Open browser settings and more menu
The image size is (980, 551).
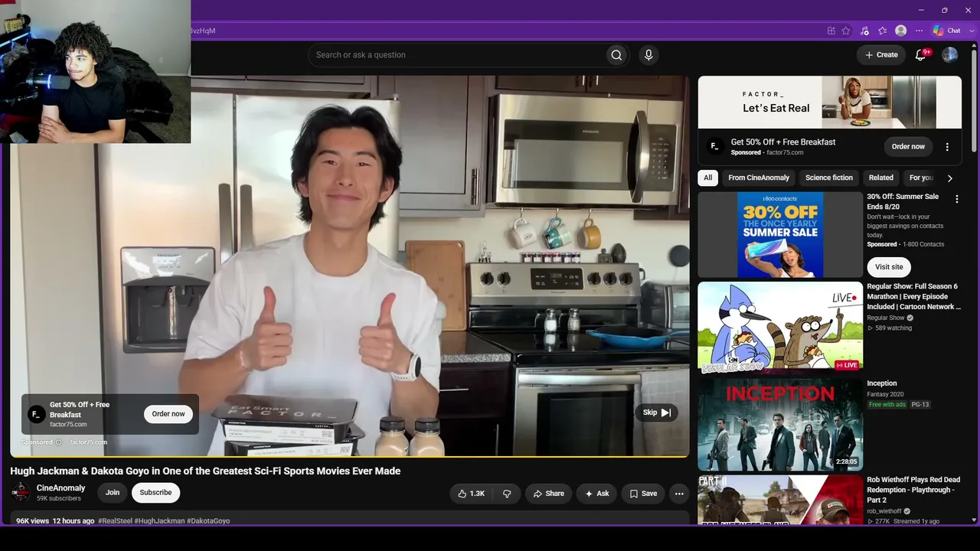tap(920, 31)
